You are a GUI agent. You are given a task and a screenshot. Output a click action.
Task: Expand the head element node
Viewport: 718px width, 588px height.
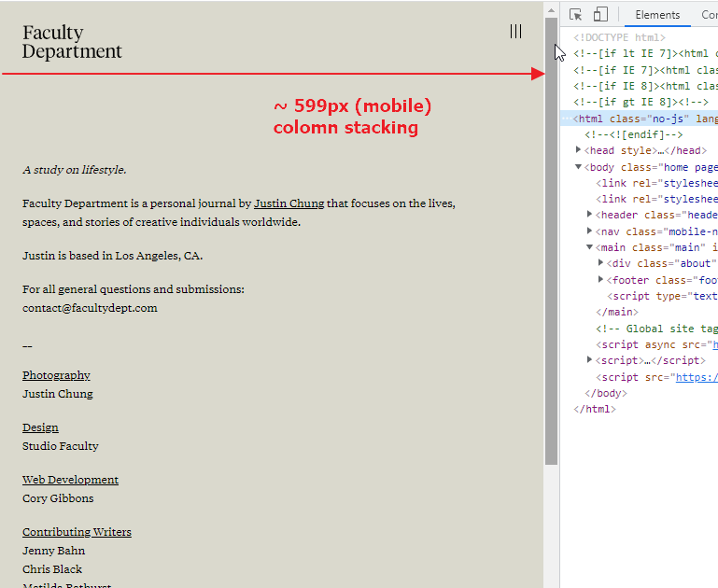click(578, 149)
